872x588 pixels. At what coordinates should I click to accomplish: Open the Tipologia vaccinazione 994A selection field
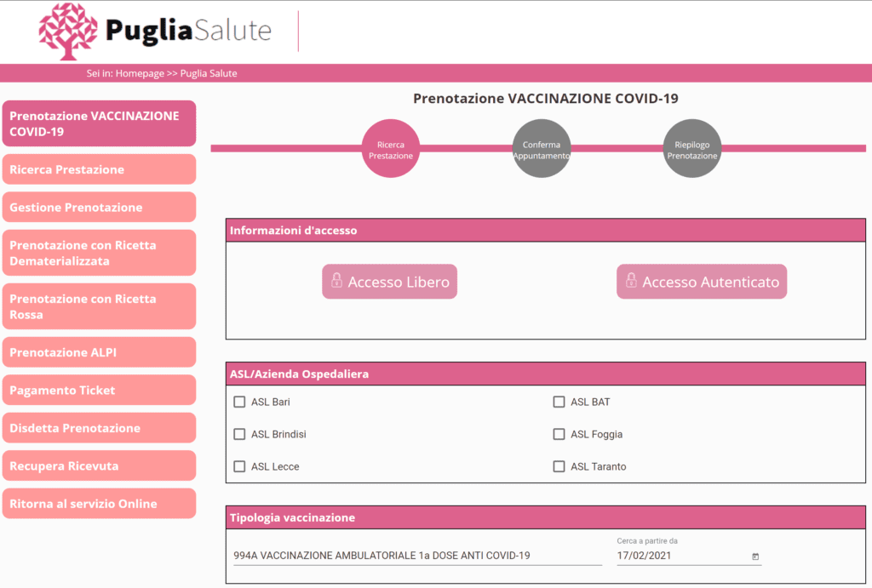pos(417,556)
